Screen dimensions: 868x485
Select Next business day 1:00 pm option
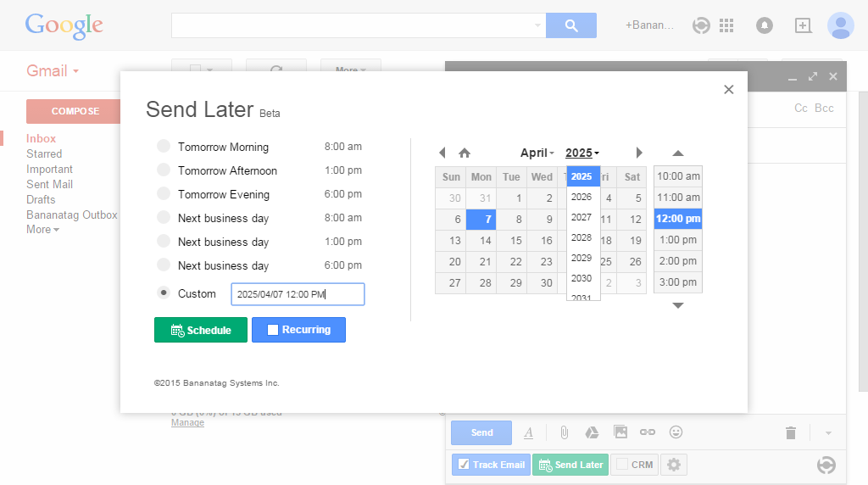pos(164,241)
